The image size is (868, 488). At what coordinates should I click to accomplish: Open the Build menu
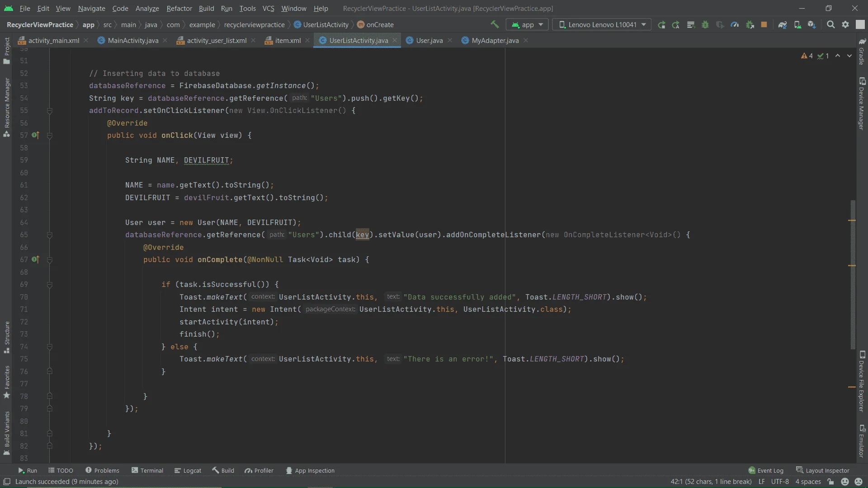(x=206, y=8)
